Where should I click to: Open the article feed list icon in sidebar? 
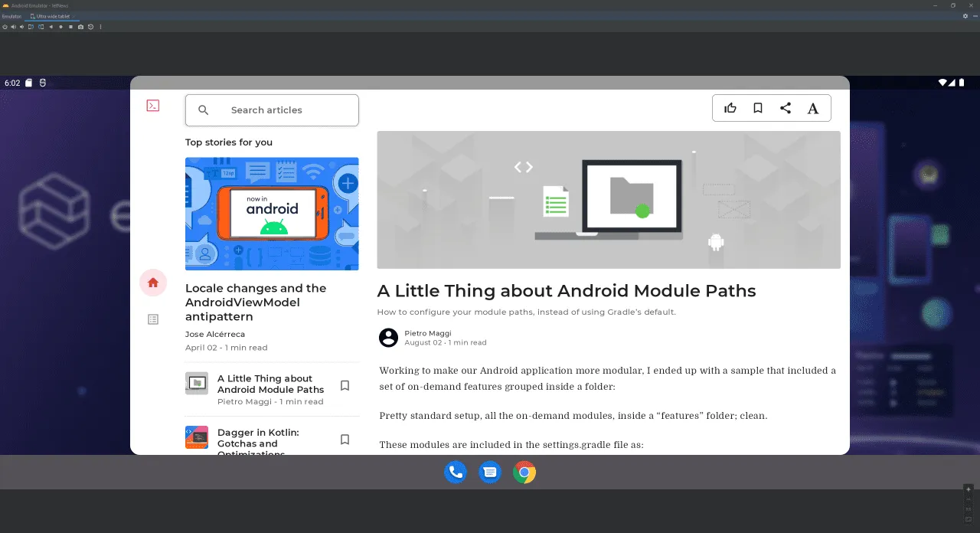[152, 319]
